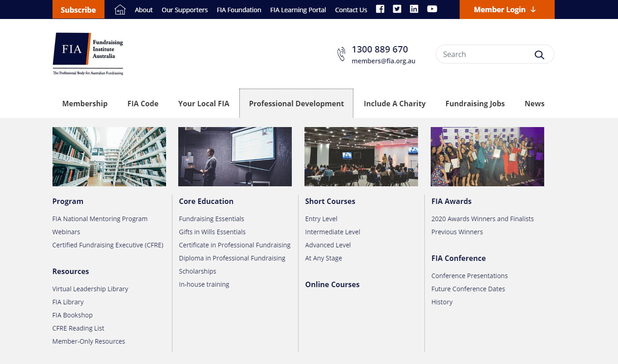Open Gifts in Wills Essentials

pyautogui.click(x=212, y=232)
